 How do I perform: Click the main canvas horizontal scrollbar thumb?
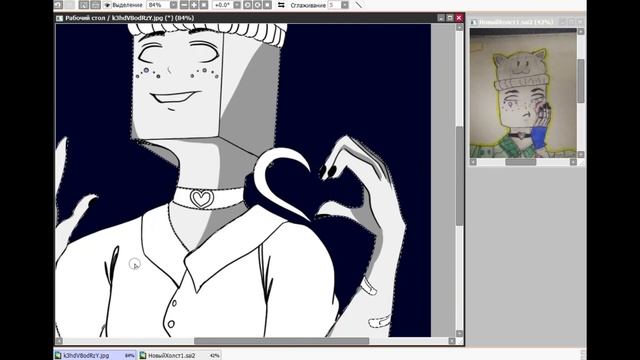pos(281,341)
